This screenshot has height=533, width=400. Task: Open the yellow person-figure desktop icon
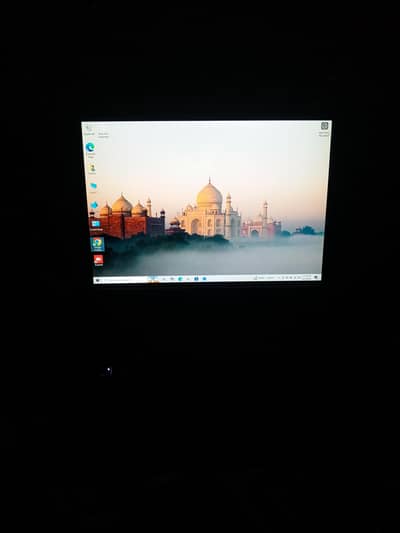click(92, 169)
